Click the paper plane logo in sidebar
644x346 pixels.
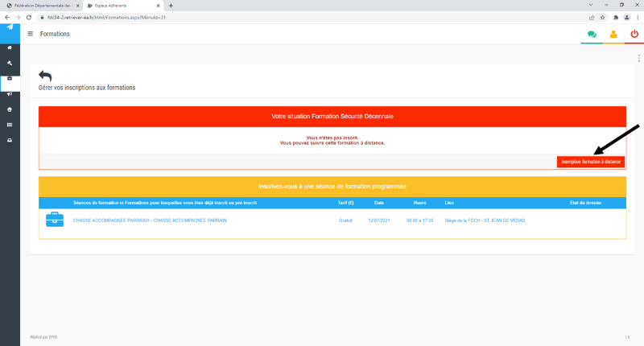point(10,27)
